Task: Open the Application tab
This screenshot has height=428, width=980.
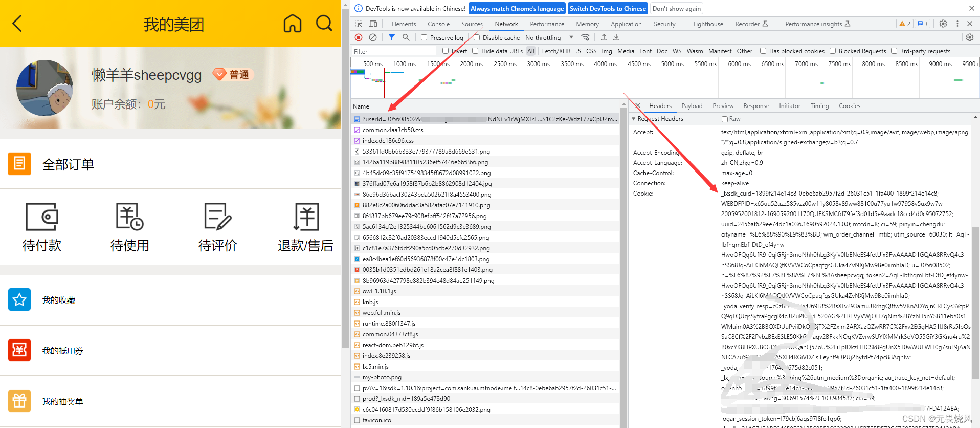Action: pyautogui.click(x=626, y=24)
